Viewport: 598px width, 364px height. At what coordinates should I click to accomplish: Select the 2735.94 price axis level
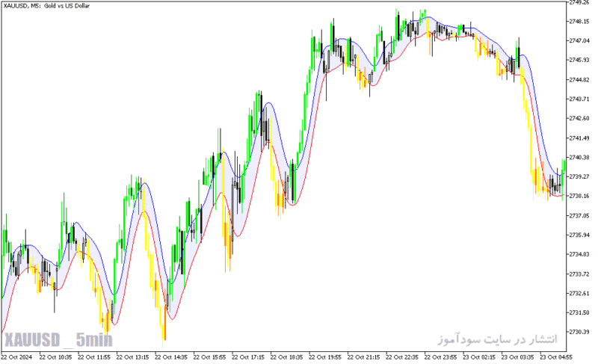coord(579,235)
